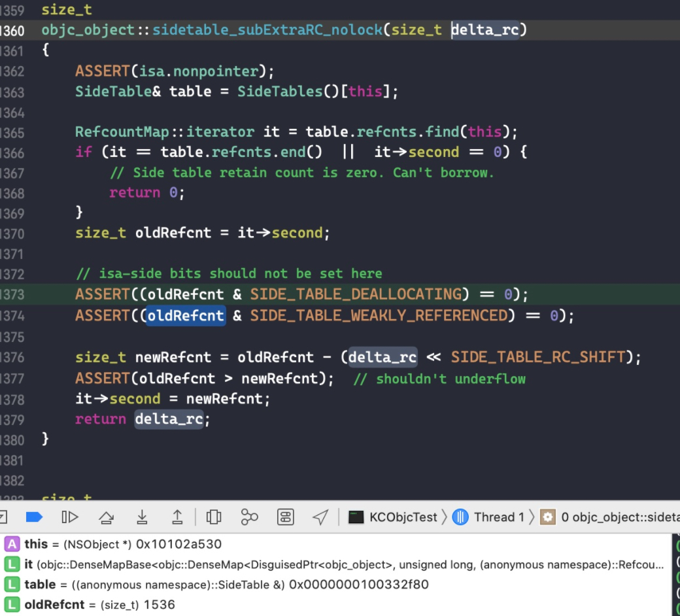Click line number 1373 in the gutter
Image resolution: width=680 pixels, height=616 pixels.
click(x=12, y=294)
